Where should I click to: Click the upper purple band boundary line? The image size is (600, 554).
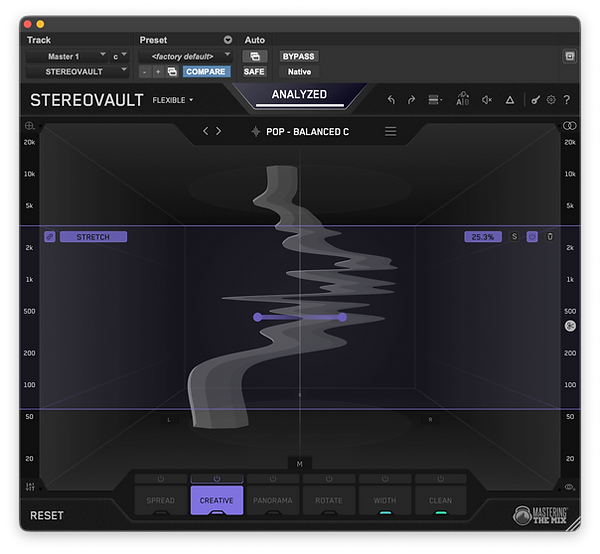(x=300, y=226)
